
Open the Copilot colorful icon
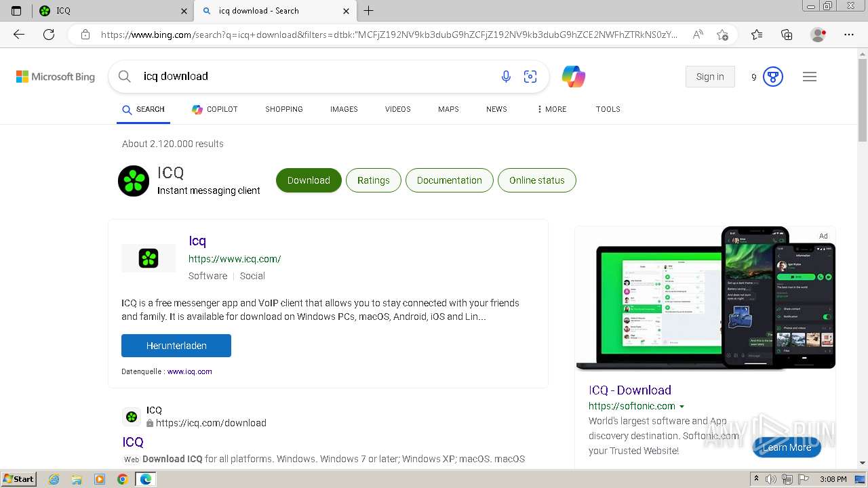coord(574,77)
